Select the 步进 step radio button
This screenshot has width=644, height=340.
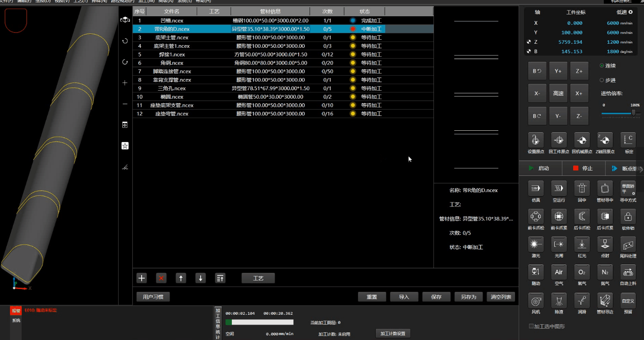(602, 80)
